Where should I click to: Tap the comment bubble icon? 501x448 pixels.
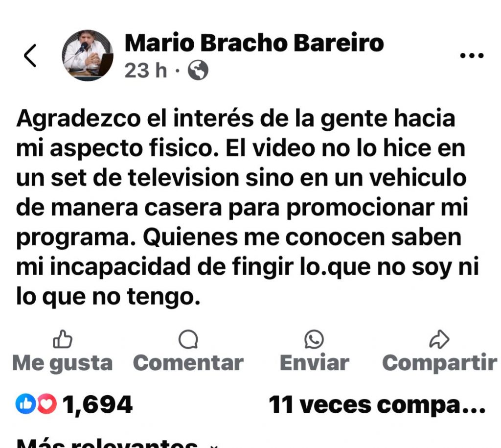(x=188, y=339)
